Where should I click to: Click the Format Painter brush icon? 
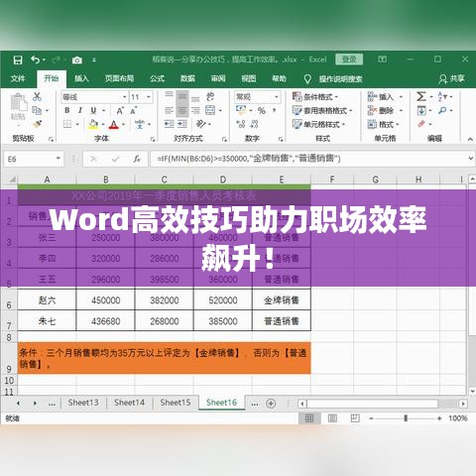tap(37, 124)
